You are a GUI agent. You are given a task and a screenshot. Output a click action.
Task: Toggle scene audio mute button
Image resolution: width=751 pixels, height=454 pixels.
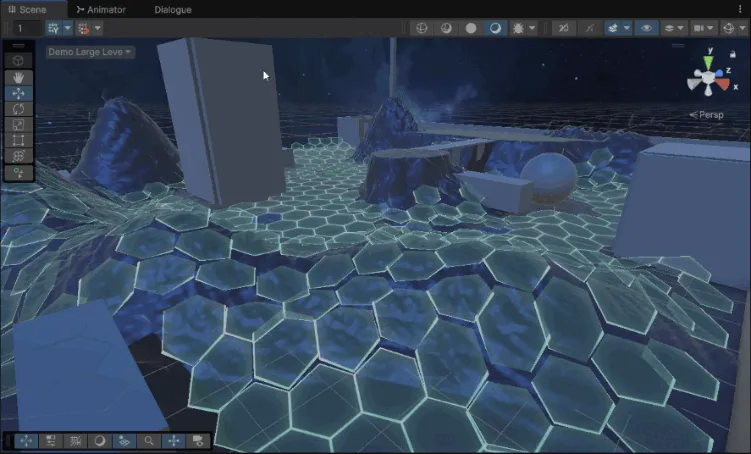coord(563,28)
